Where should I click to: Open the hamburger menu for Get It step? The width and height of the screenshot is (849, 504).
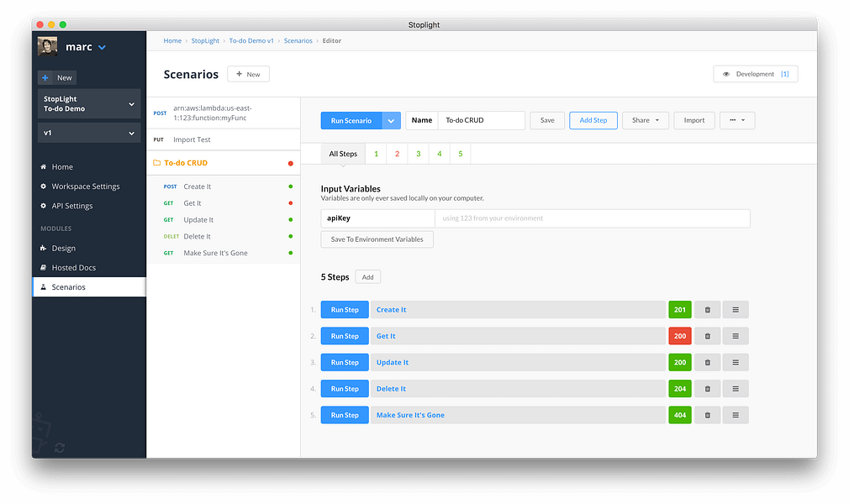[736, 336]
